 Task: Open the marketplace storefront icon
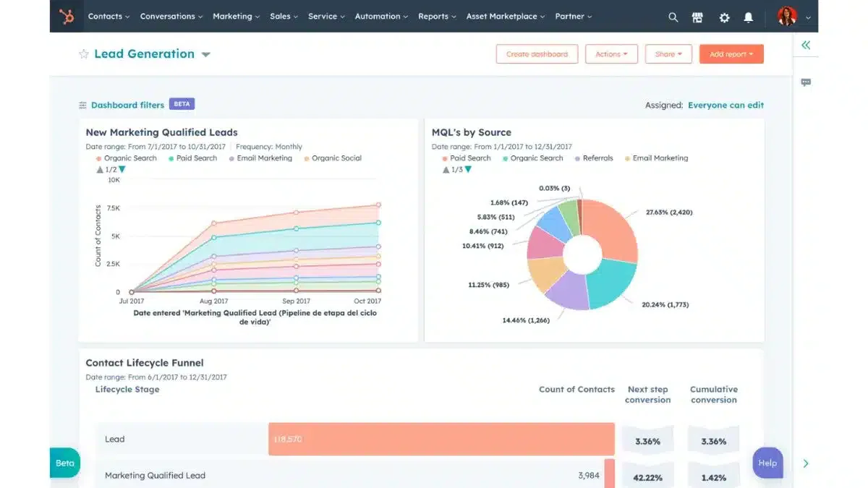pos(697,17)
